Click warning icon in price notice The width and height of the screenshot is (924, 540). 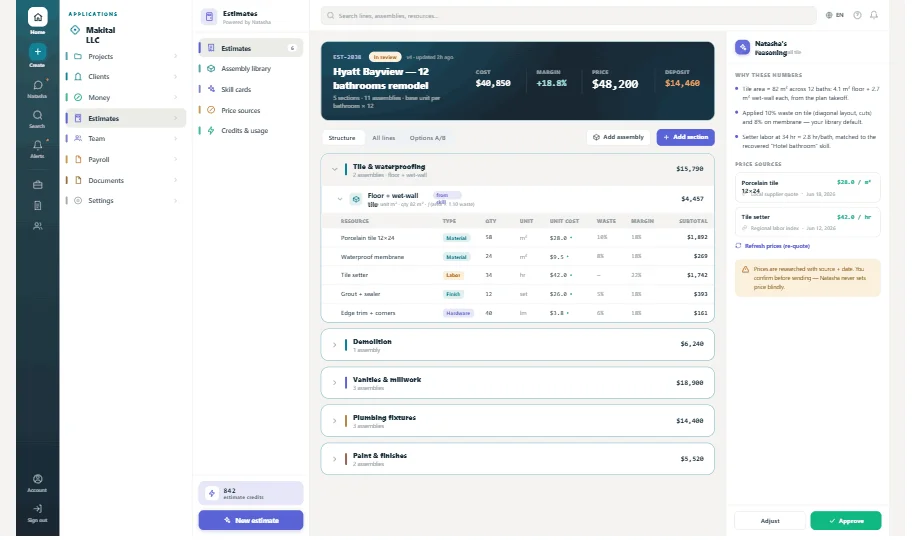pyautogui.click(x=745, y=269)
